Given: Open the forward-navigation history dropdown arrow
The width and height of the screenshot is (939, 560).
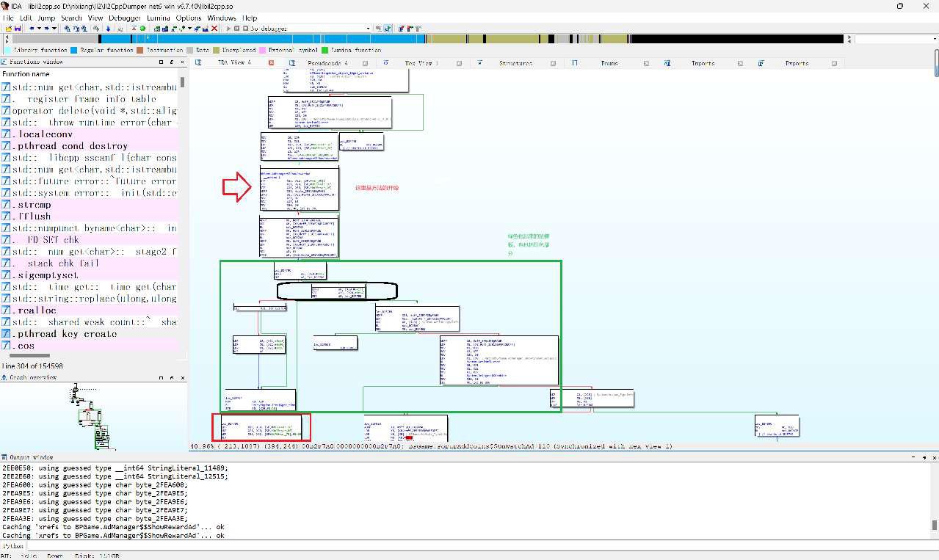Looking at the screenshot, I should tap(54, 29).
